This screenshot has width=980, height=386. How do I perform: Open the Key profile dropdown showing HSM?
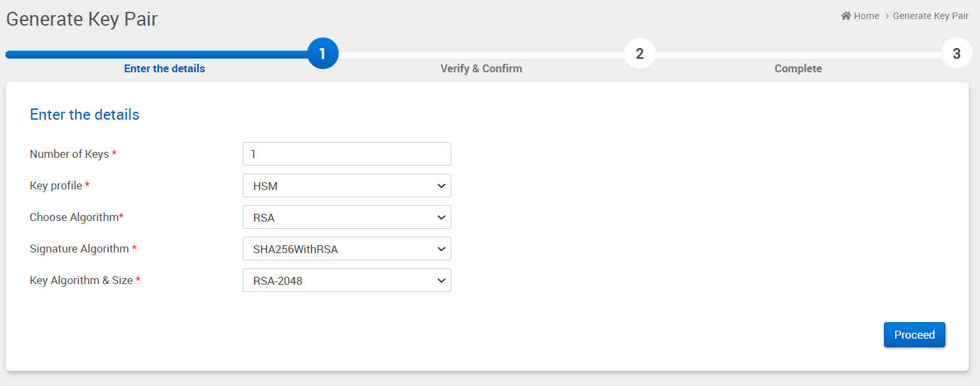coord(347,186)
